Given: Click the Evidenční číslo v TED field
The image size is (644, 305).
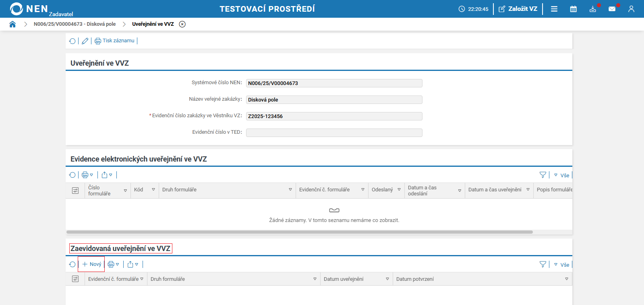Looking at the screenshot, I should [334, 133].
